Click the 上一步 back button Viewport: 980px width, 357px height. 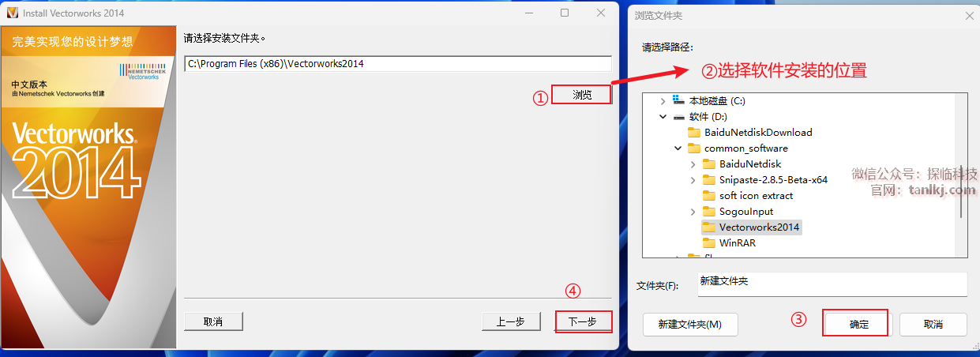coord(511,321)
